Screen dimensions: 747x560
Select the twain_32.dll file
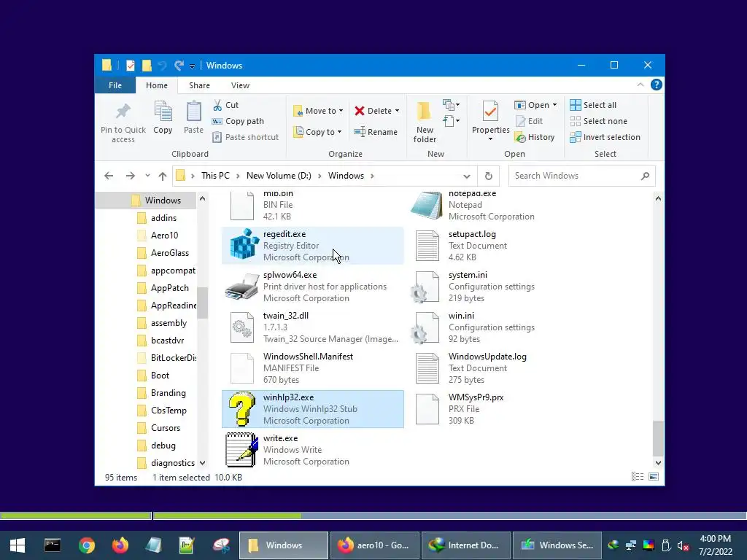click(313, 327)
